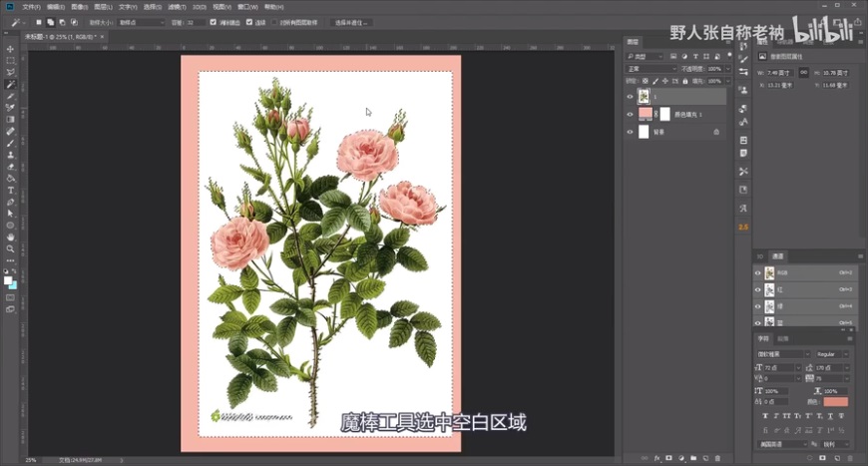The width and height of the screenshot is (868, 466).
Task: Hide layer 1 via its eye icon
Action: tap(630, 97)
